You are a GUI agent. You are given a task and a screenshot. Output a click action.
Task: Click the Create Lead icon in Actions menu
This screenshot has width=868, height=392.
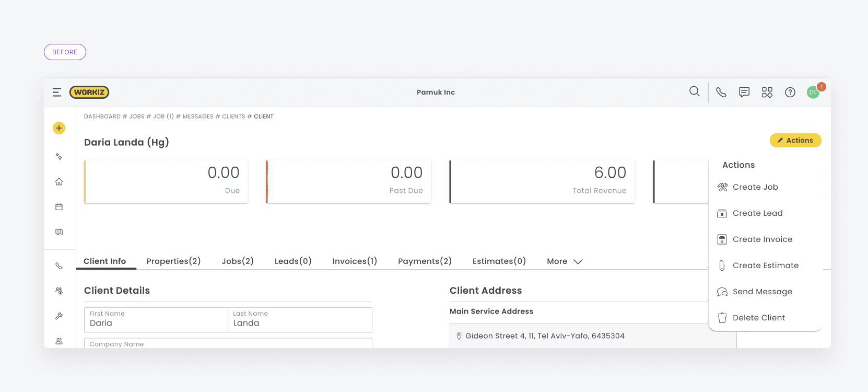point(722,213)
